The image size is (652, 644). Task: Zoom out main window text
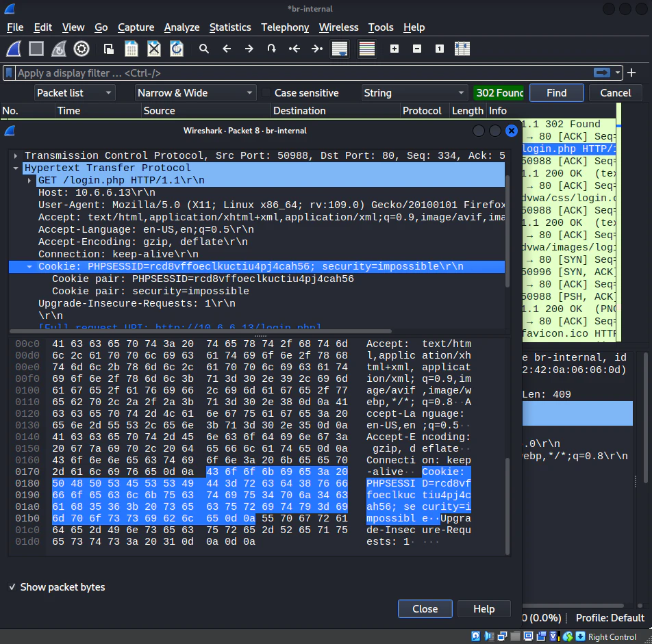[417, 49]
